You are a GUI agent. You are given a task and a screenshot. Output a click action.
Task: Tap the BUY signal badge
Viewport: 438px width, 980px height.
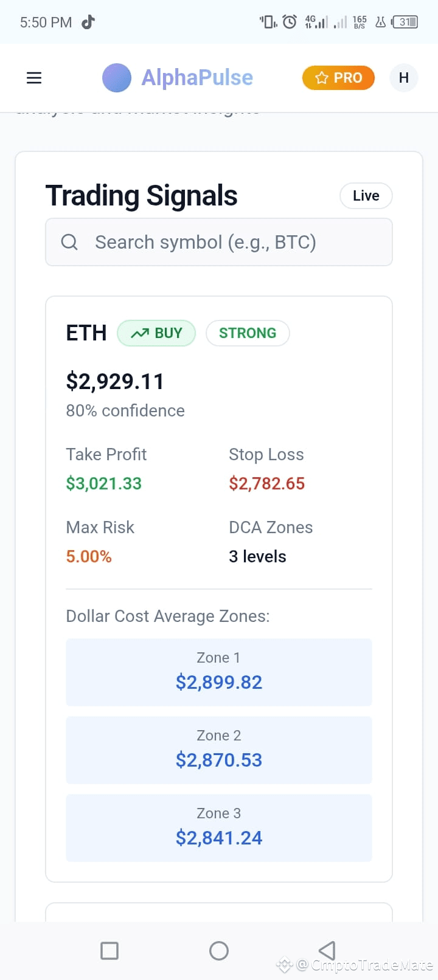[x=156, y=333]
